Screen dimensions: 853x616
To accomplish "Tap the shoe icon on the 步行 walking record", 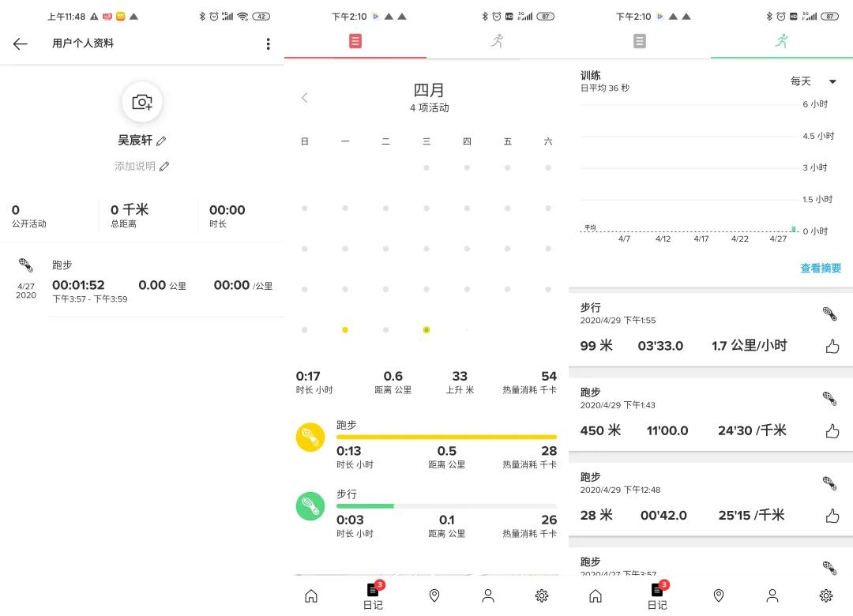I will point(829,313).
